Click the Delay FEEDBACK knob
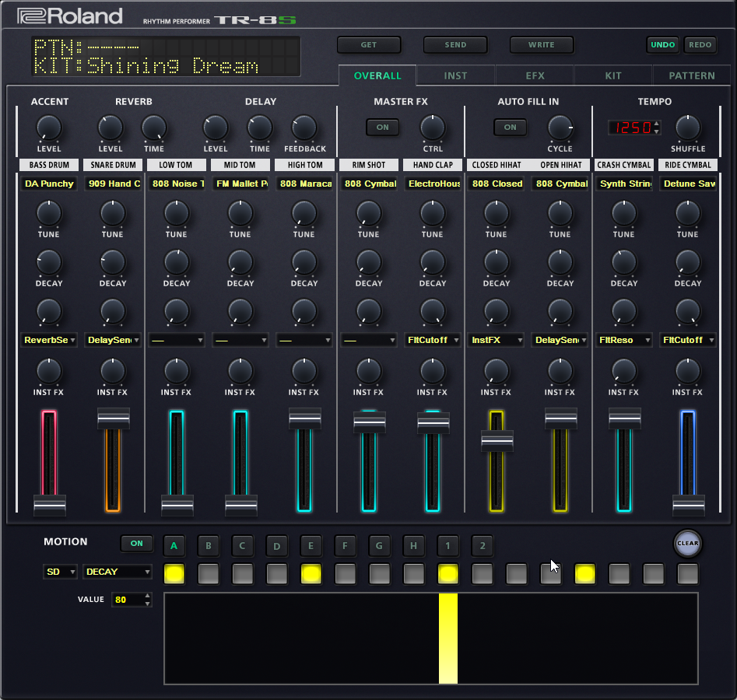This screenshot has height=700, width=737. tap(304, 128)
